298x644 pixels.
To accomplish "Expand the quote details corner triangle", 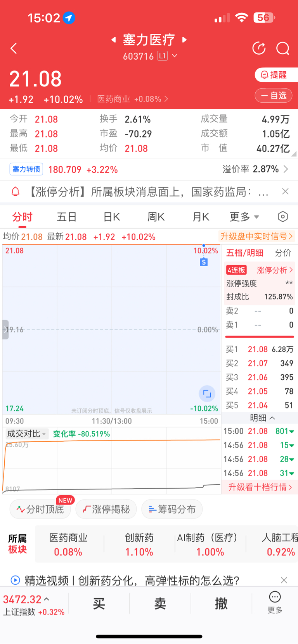I will [x=294, y=154].
